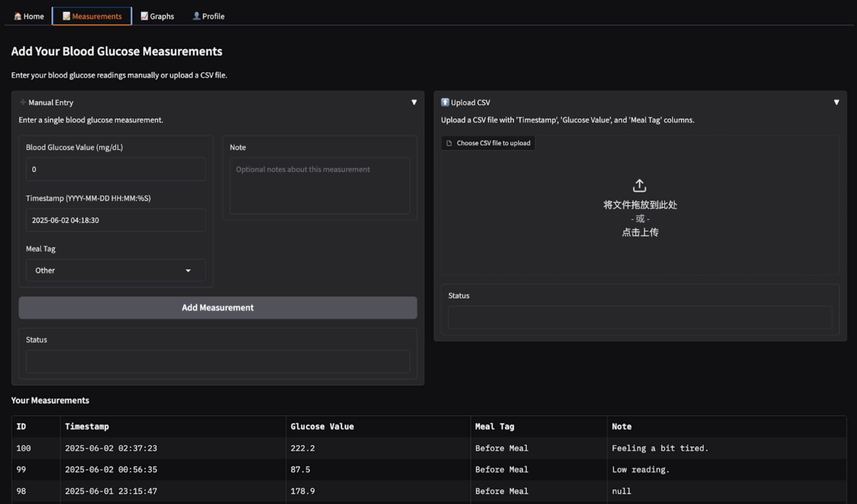This screenshot has width=857, height=504.
Task: Open the Meal Tag dropdown
Action: (116, 270)
